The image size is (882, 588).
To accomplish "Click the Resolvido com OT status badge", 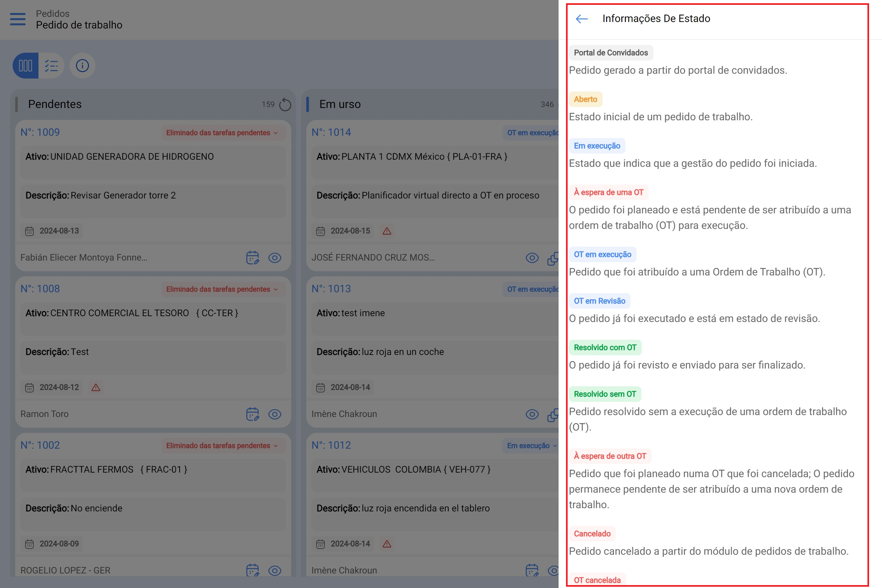I will point(605,347).
